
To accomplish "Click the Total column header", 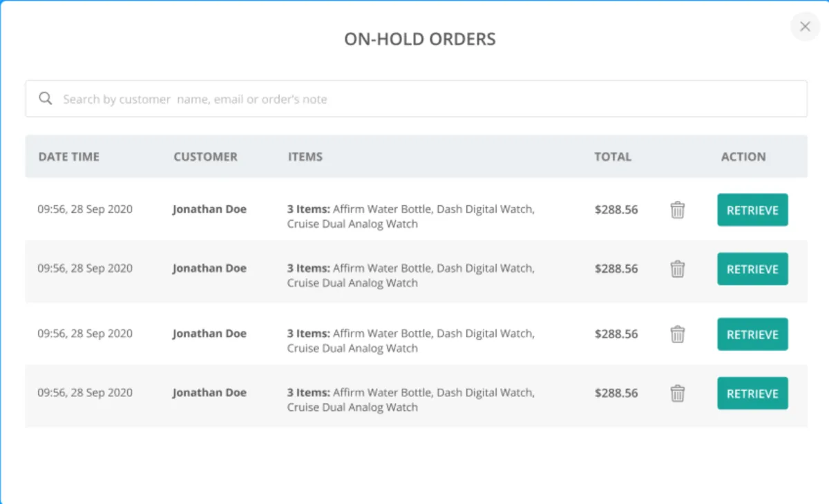I will click(613, 157).
